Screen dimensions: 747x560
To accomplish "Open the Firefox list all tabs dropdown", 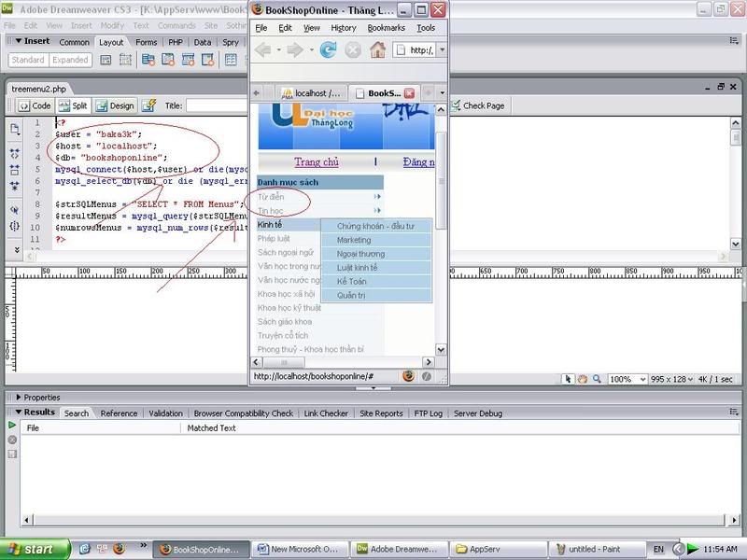I will [x=442, y=92].
